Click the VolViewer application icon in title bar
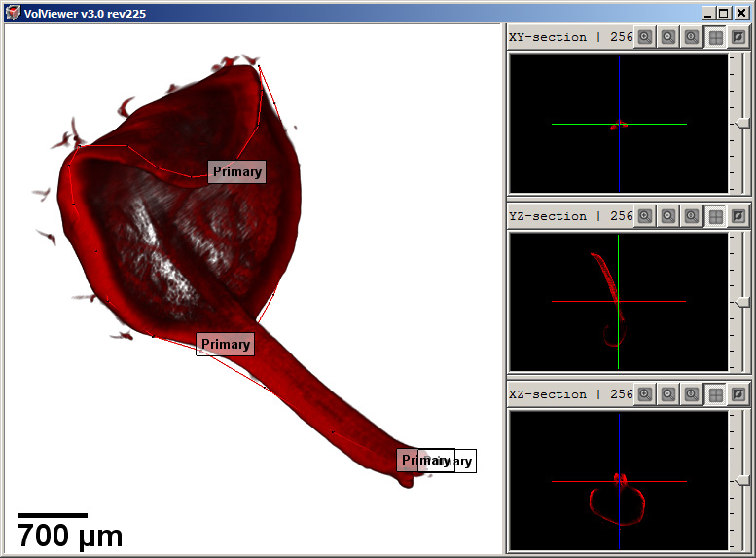This screenshot has height=558, width=756. (x=13, y=13)
